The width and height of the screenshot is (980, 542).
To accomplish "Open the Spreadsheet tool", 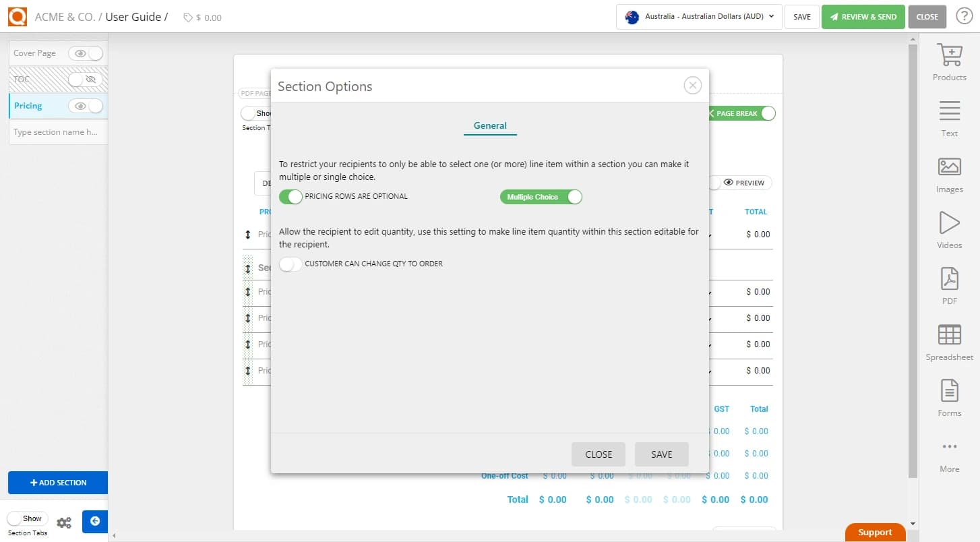I will click(949, 342).
